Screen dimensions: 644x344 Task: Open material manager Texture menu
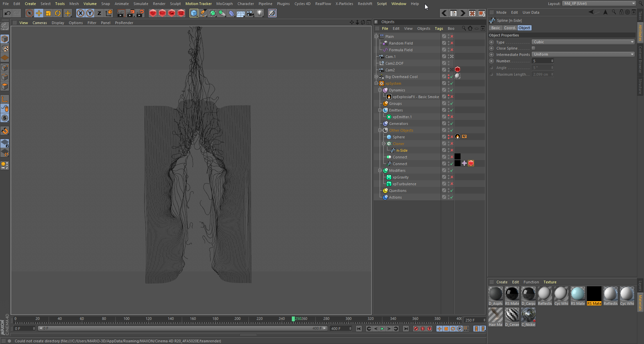(550, 282)
